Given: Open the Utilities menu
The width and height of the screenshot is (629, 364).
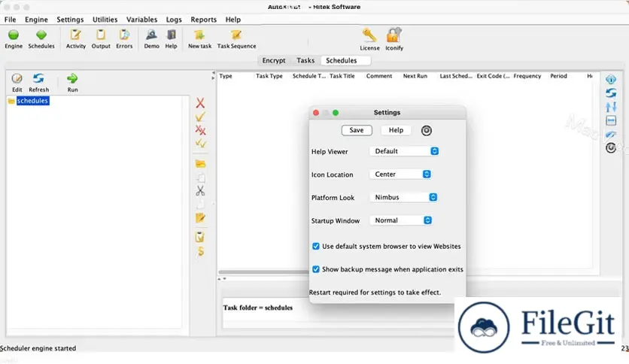Looking at the screenshot, I should (105, 20).
